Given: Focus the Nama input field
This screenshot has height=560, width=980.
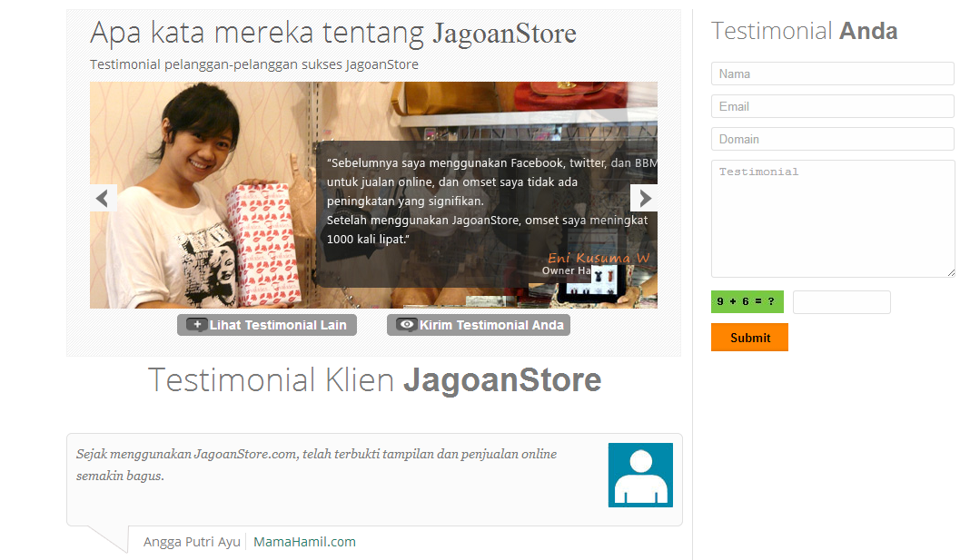Looking at the screenshot, I should (x=833, y=74).
